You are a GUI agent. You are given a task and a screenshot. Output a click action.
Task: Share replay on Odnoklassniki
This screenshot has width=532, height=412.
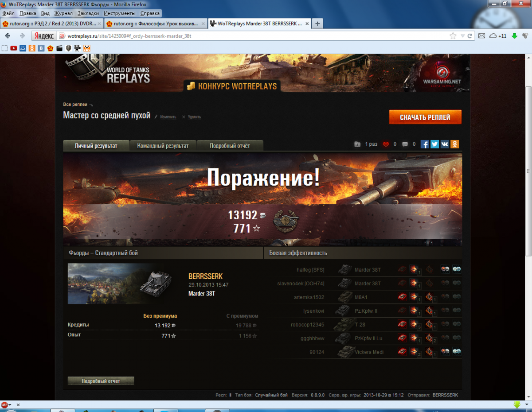[454, 144]
